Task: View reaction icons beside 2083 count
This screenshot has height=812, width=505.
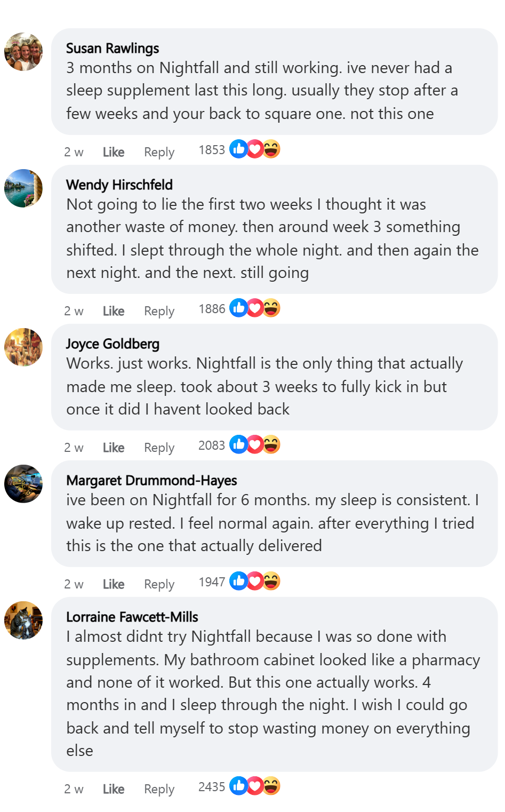Action: coord(255,445)
